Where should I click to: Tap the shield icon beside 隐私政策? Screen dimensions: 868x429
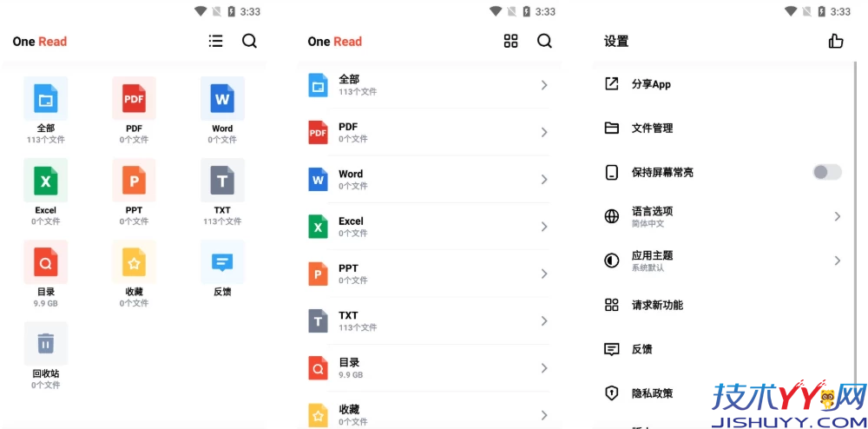point(612,393)
